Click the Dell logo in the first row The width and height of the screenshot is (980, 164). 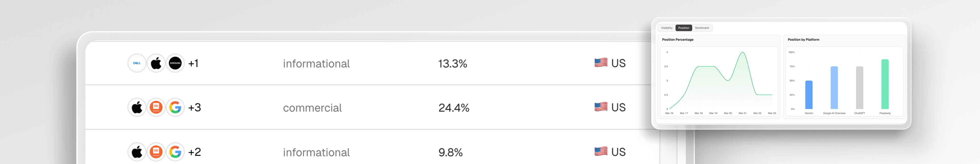tap(137, 63)
